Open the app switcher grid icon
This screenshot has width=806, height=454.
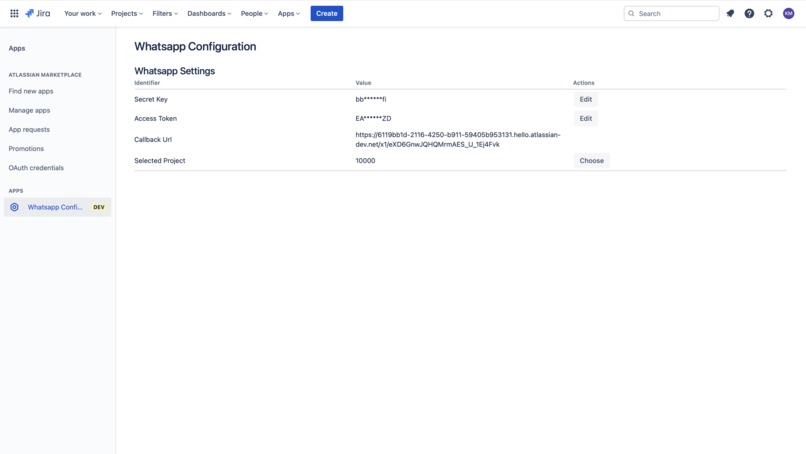click(14, 13)
